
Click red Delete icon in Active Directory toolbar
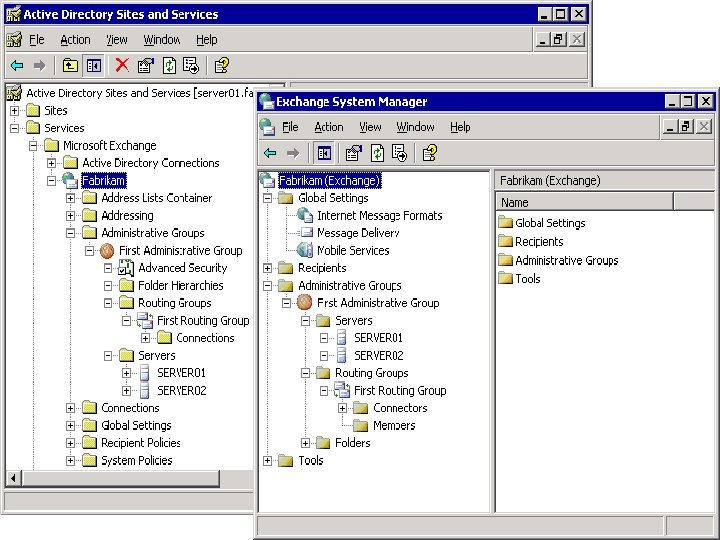(x=122, y=66)
